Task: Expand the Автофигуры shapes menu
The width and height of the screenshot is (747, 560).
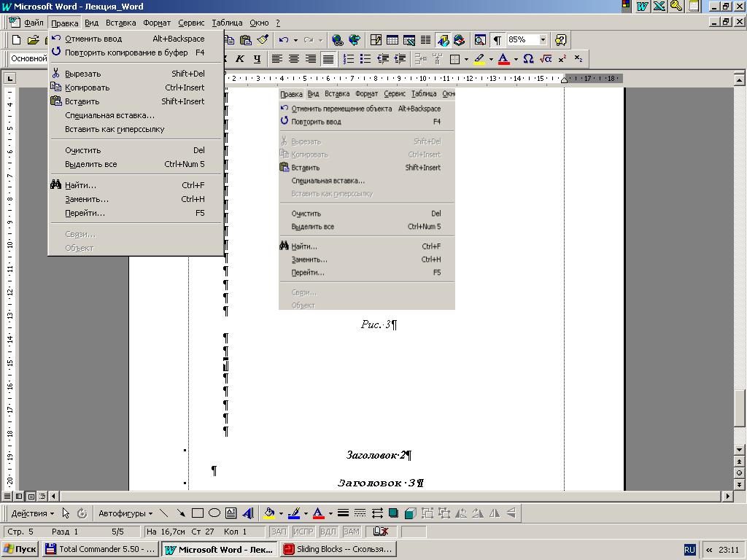Action: click(x=125, y=513)
